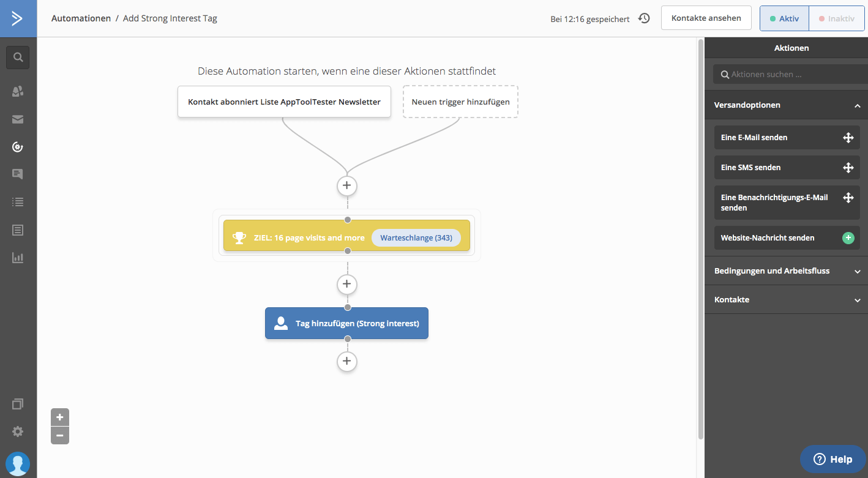
Task: Click the ActiveCampaign logo icon
Action: tap(18, 18)
